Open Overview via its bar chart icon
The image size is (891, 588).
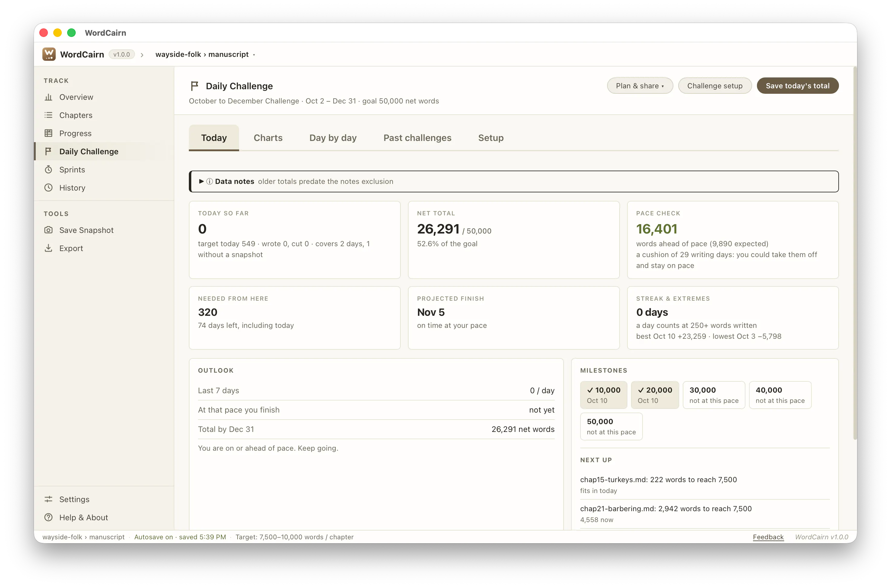[48, 97]
